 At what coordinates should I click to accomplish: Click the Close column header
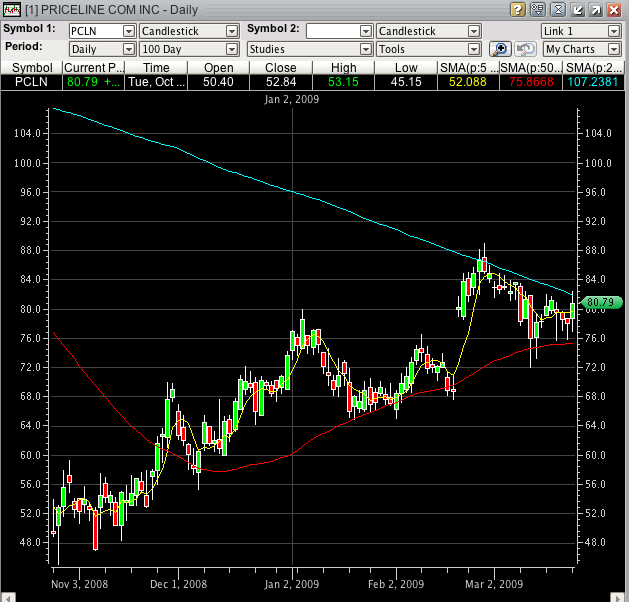click(x=280, y=67)
